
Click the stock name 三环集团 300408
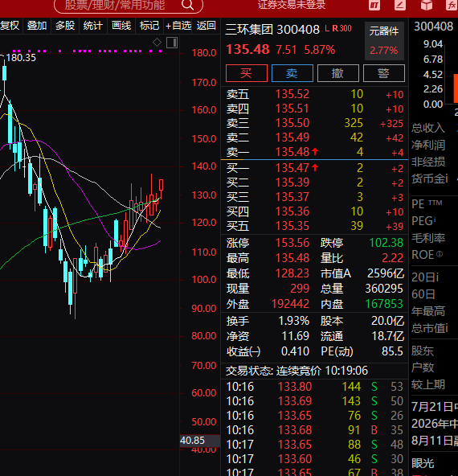pyautogui.click(x=272, y=30)
